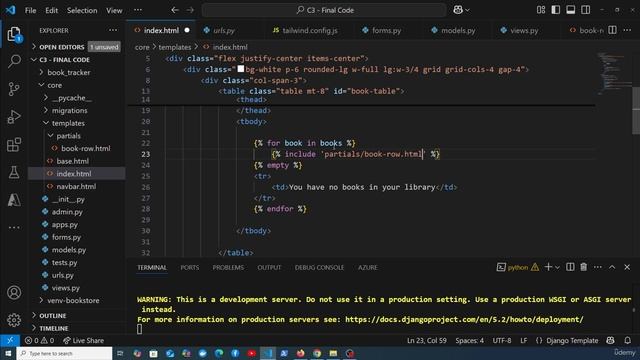
Task: Open the Django deployment docs link
Action: coord(464,319)
